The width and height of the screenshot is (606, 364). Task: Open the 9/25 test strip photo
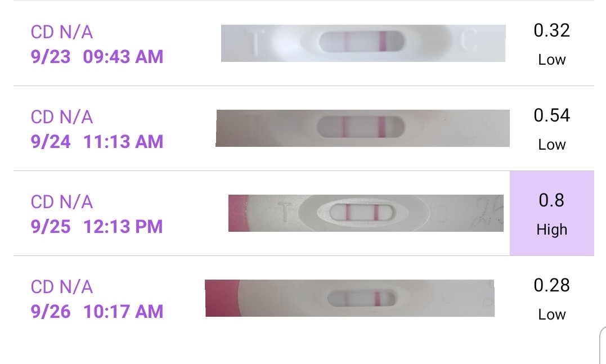(x=366, y=213)
